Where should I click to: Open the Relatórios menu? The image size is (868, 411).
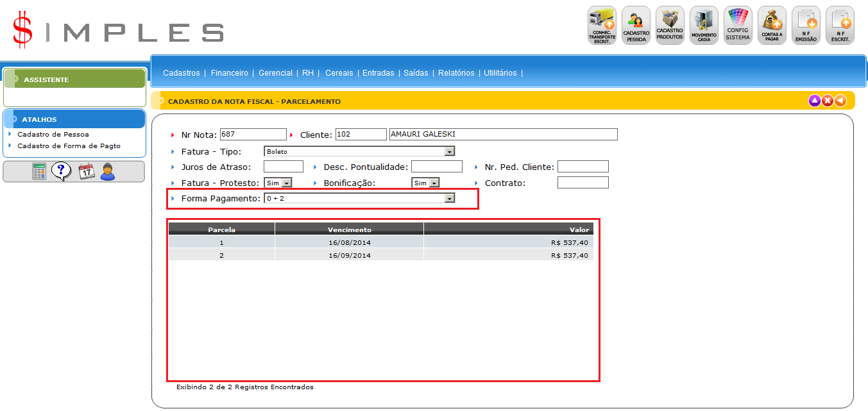(x=456, y=73)
